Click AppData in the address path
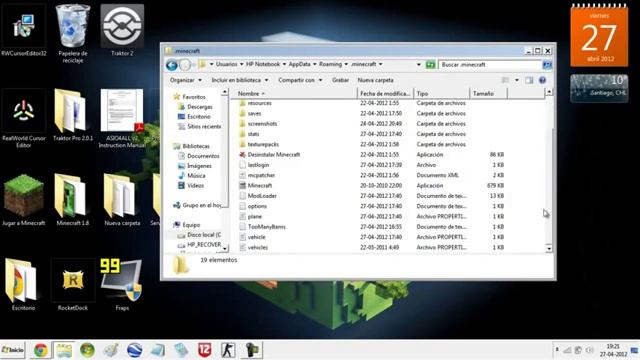This screenshot has width=640, height=360. 299,64
